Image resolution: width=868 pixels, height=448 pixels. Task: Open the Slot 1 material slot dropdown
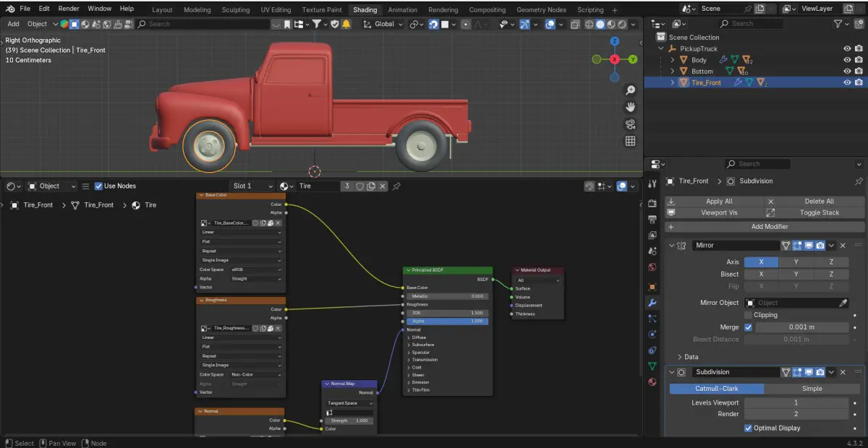tap(252, 186)
